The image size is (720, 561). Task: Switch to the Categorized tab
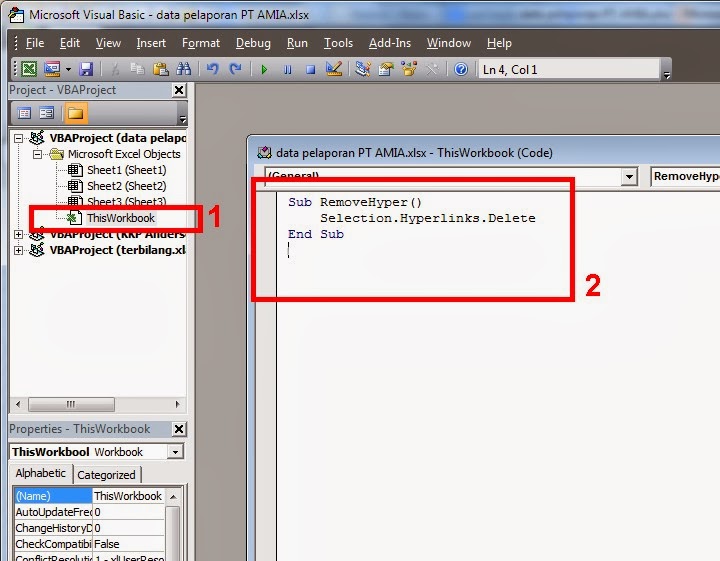106,475
